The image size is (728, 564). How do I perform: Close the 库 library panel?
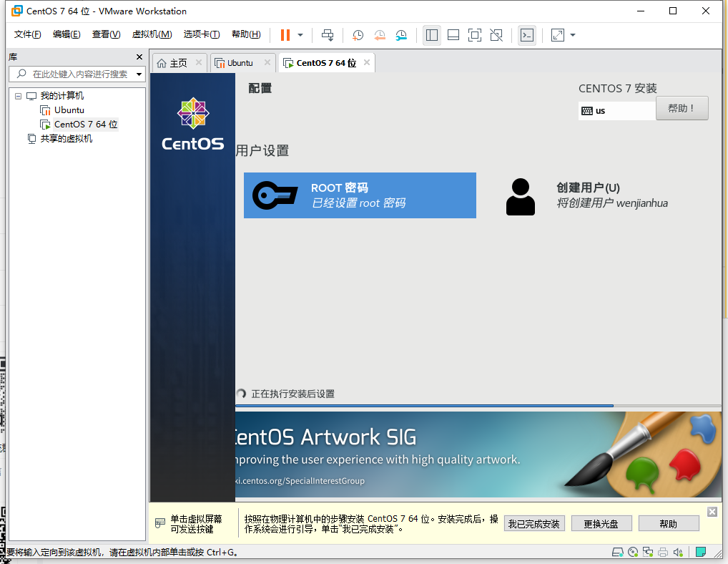pyautogui.click(x=139, y=57)
